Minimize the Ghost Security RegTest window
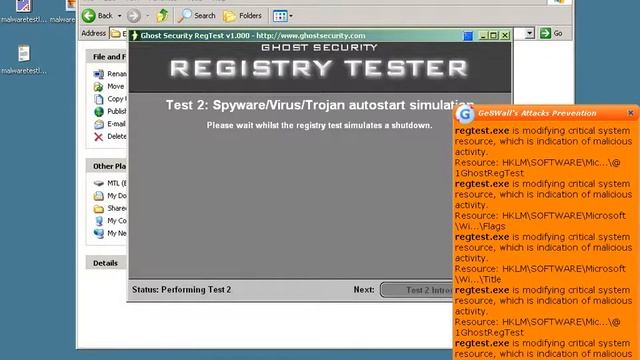 [483, 36]
